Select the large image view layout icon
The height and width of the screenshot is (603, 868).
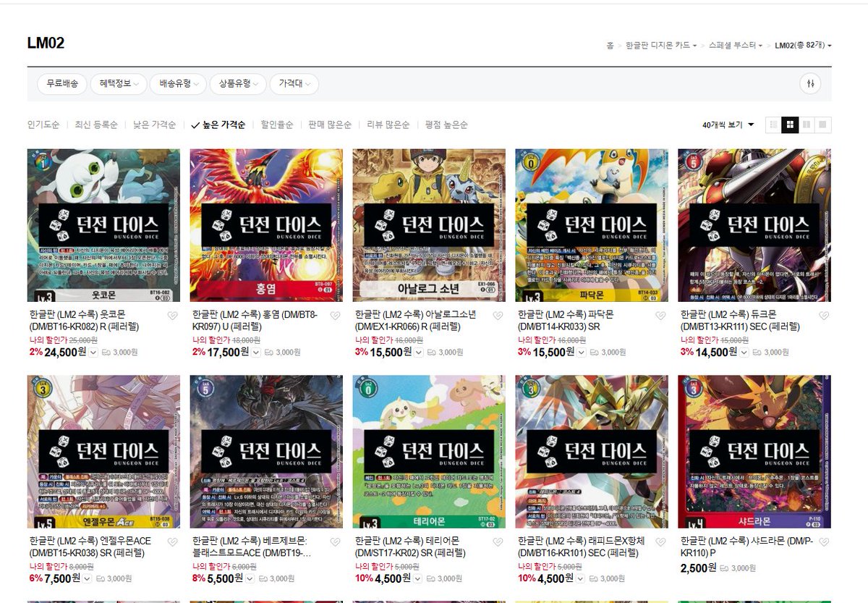822,125
